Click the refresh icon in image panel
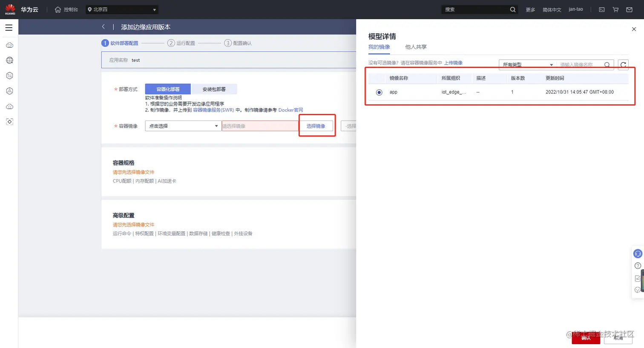644x348 pixels. pyautogui.click(x=623, y=65)
